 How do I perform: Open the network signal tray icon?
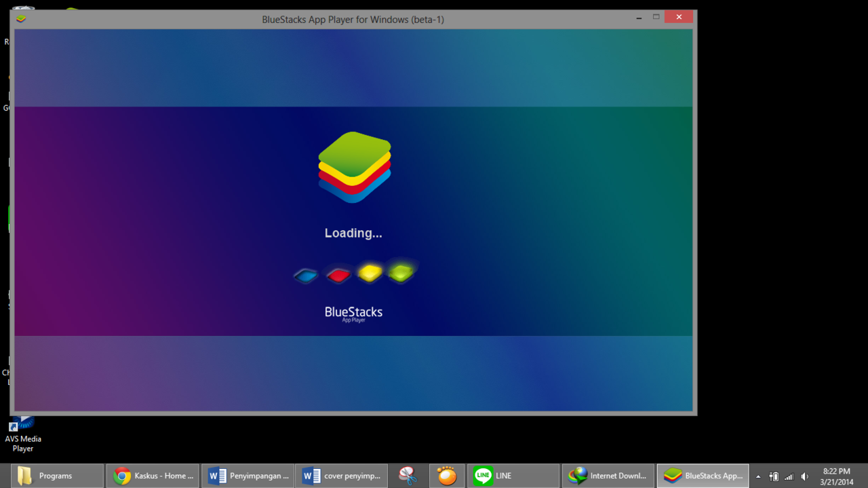pyautogui.click(x=789, y=476)
